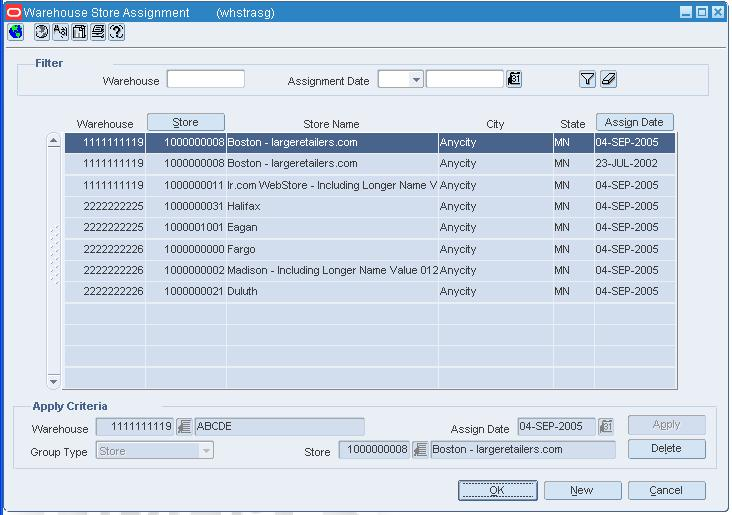Clear the filter with the eraser icon
The width and height of the screenshot is (732, 515).
pos(608,79)
